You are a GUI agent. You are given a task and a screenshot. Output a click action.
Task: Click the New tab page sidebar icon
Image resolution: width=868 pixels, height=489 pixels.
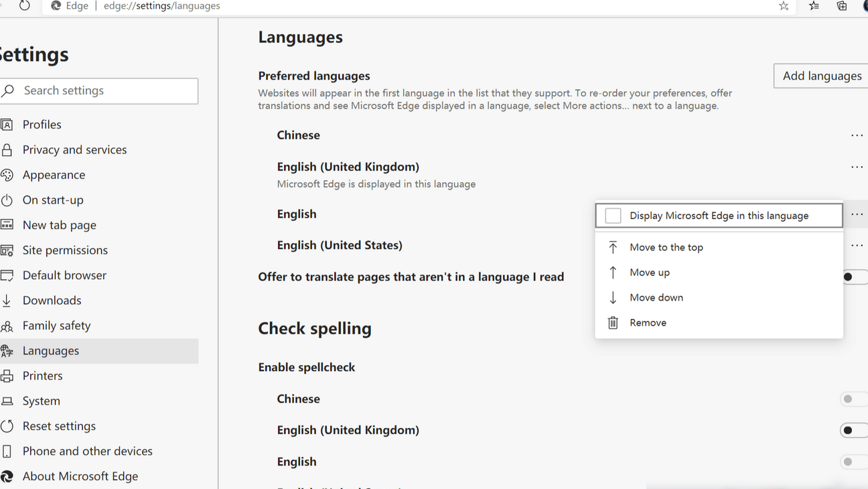tap(7, 225)
